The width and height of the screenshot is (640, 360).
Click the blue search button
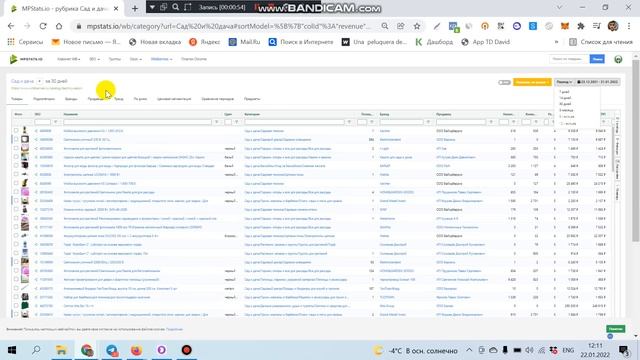(x=597, y=59)
